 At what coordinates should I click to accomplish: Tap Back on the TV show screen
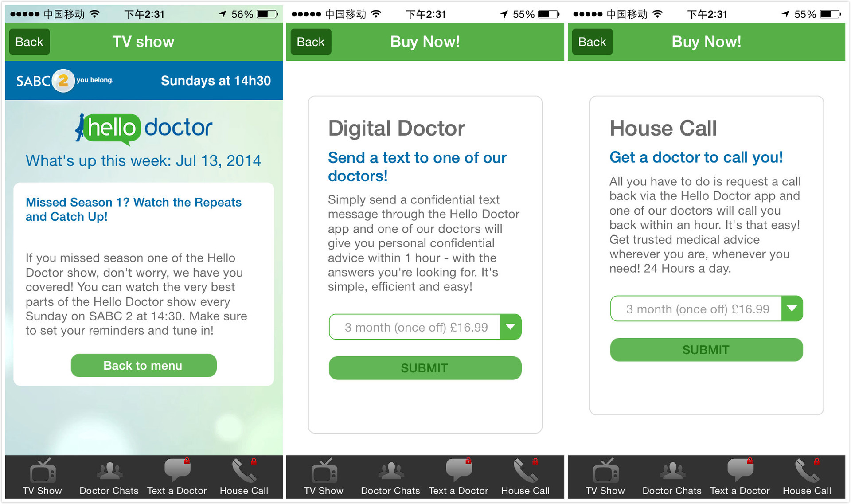coord(29,42)
